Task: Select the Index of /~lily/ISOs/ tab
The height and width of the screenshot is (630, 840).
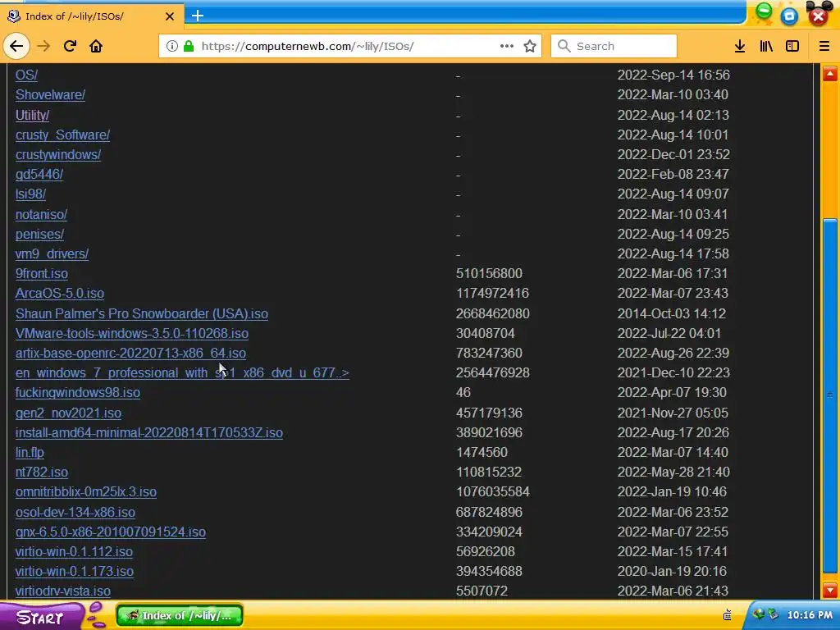Action: tap(91, 16)
